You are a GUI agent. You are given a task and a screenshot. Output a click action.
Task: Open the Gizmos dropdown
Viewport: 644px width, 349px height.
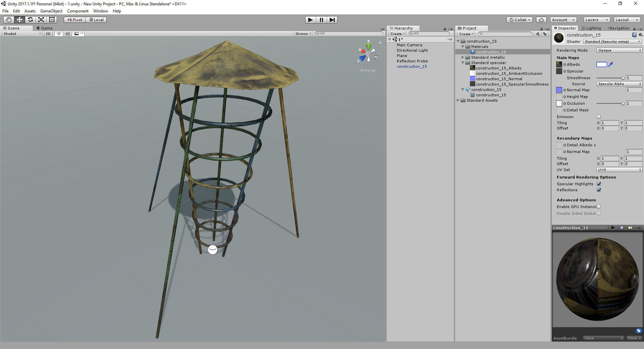(x=303, y=34)
